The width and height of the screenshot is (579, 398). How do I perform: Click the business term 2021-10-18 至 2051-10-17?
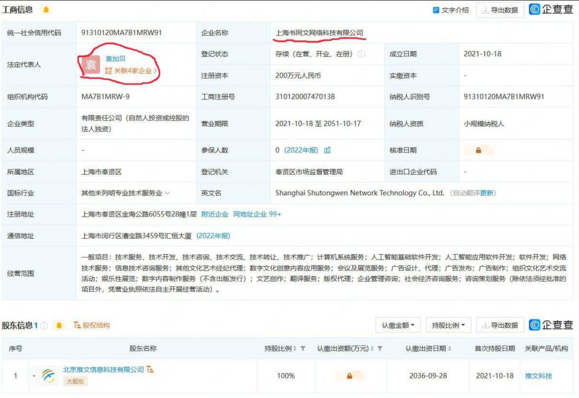[318, 124]
